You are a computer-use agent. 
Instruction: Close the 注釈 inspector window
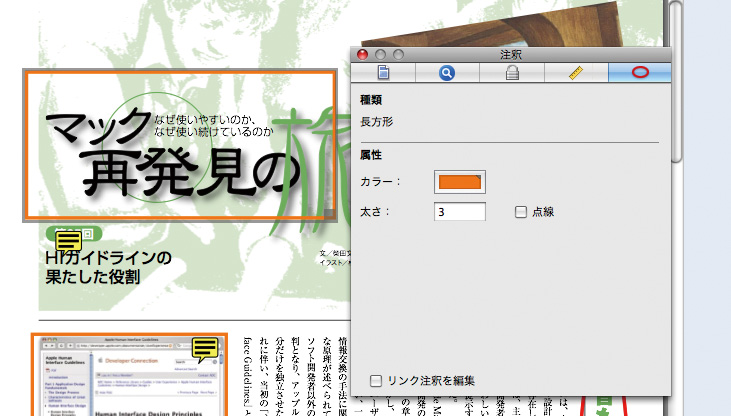(x=362, y=55)
